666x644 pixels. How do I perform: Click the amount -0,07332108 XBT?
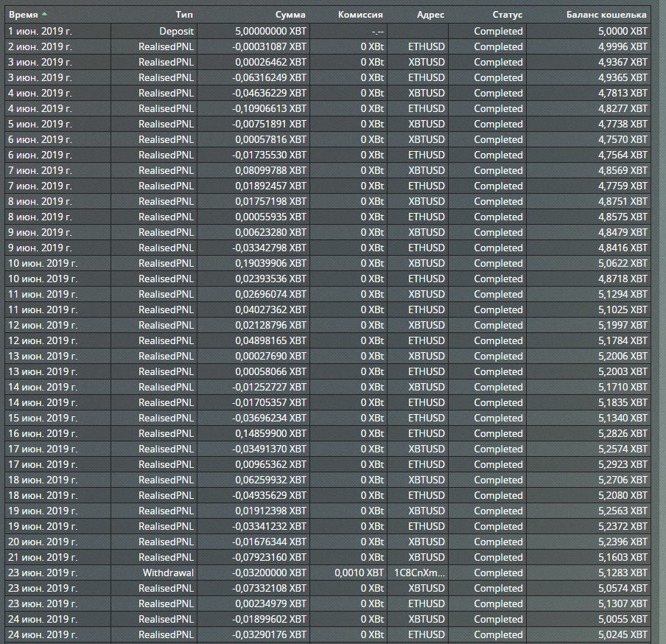[269, 588]
